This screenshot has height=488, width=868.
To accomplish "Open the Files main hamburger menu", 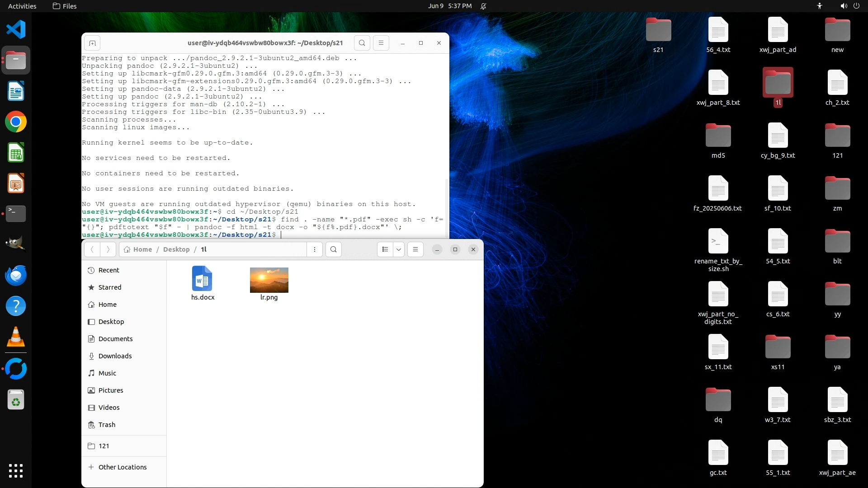I will click(415, 249).
